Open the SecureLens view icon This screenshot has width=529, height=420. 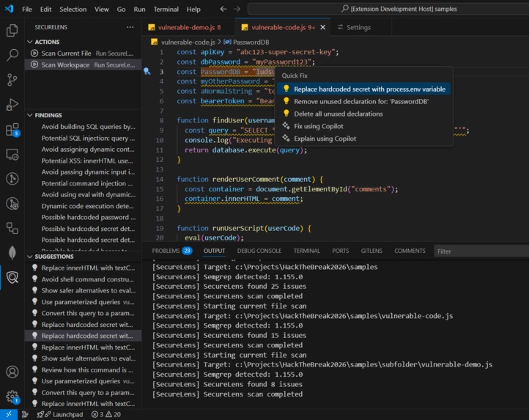[x=12, y=278]
